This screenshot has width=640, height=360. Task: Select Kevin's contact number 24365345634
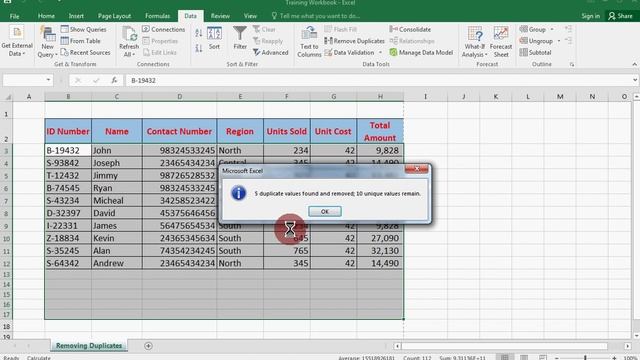(180, 238)
